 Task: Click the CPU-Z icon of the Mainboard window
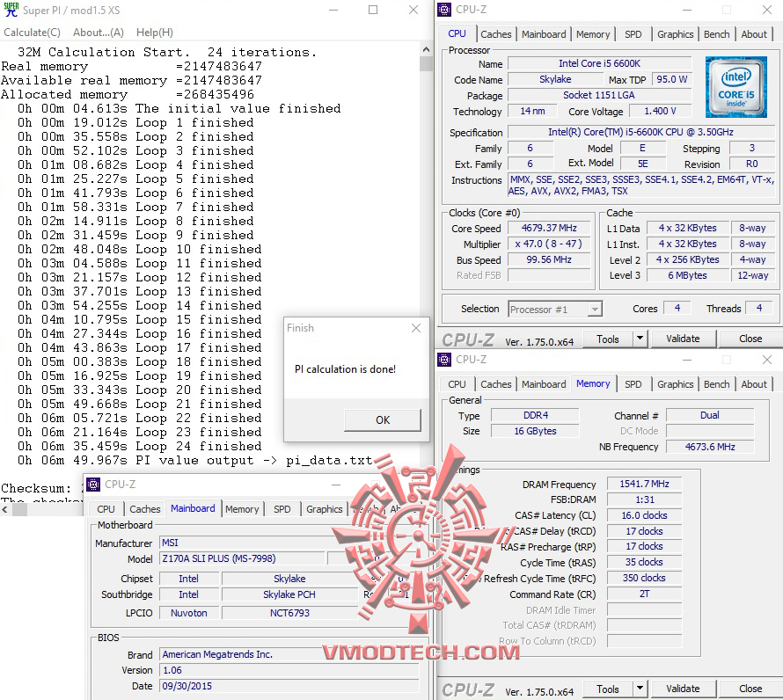[93, 485]
